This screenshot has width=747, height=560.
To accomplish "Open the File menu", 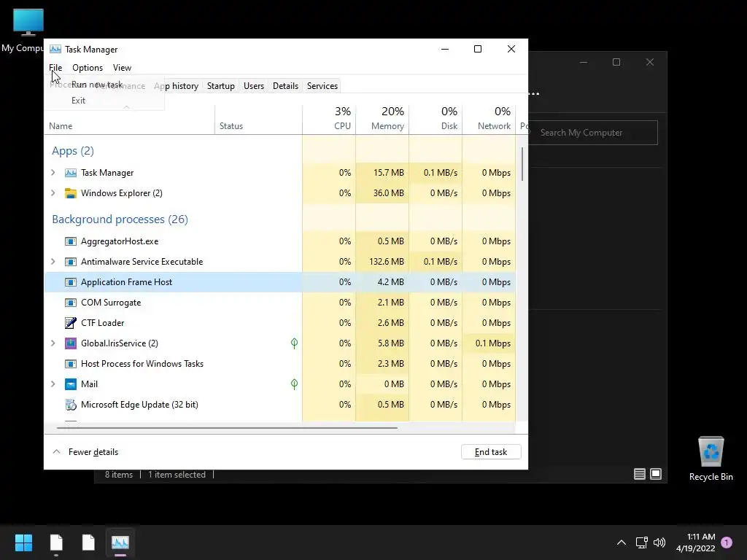I will pos(55,68).
